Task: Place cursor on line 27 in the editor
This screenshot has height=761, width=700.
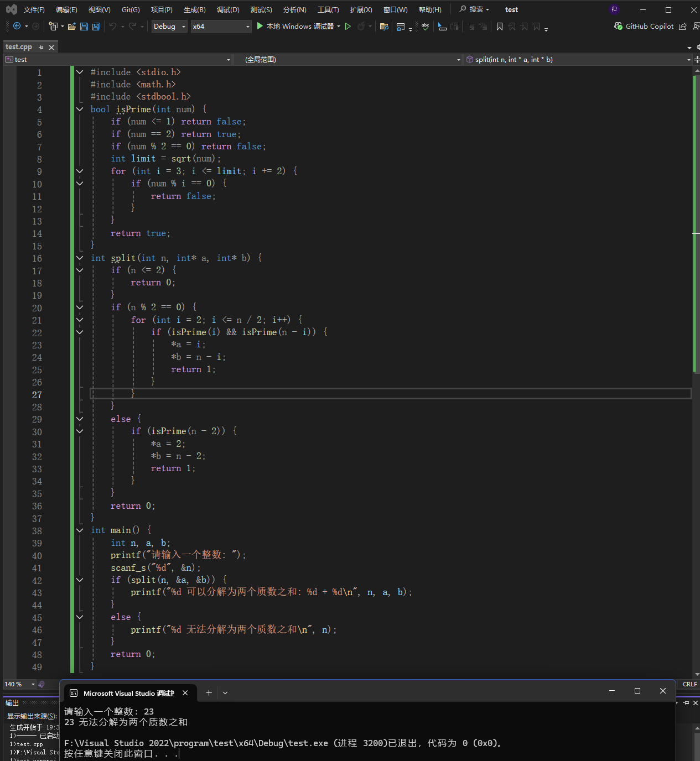Action: coord(390,394)
